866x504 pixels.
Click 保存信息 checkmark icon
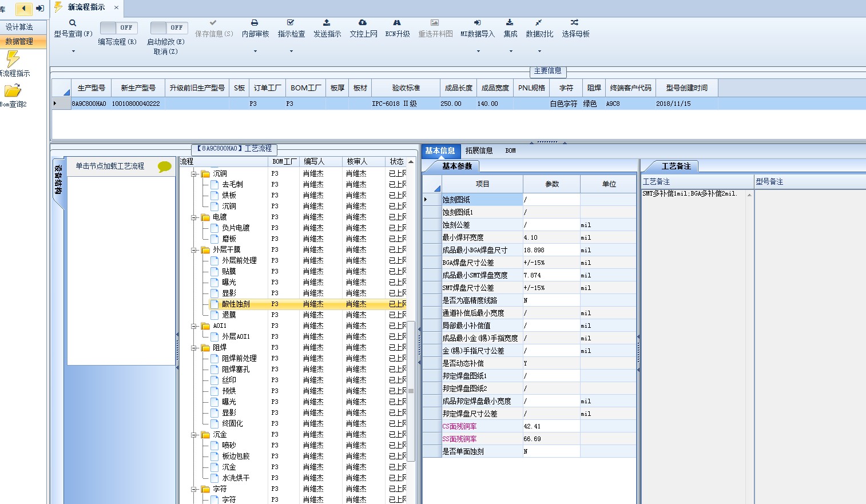pyautogui.click(x=213, y=23)
